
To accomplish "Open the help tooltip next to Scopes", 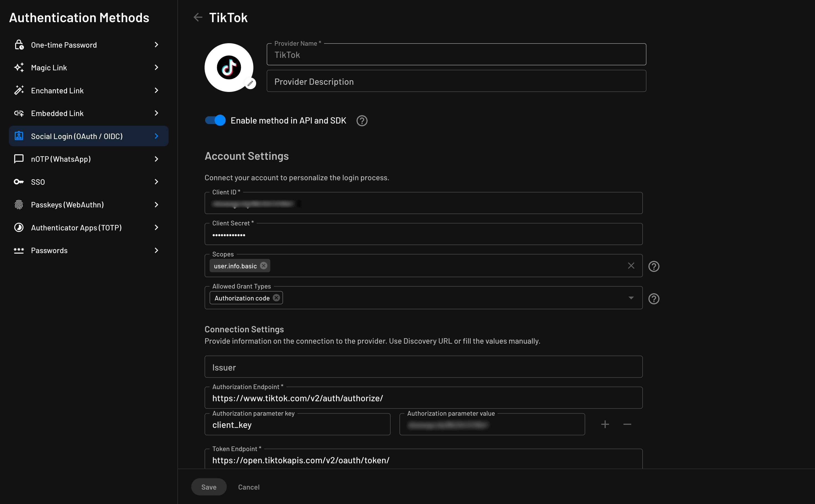I will click(654, 266).
